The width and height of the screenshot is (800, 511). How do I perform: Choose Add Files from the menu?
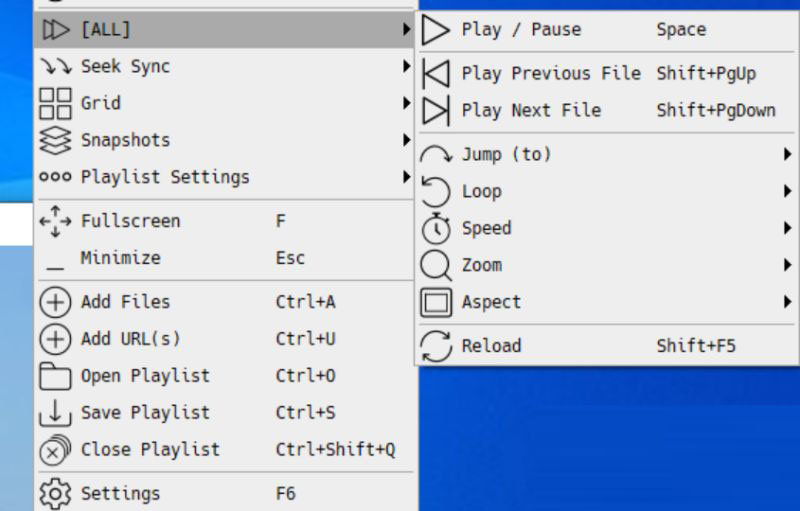point(126,302)
